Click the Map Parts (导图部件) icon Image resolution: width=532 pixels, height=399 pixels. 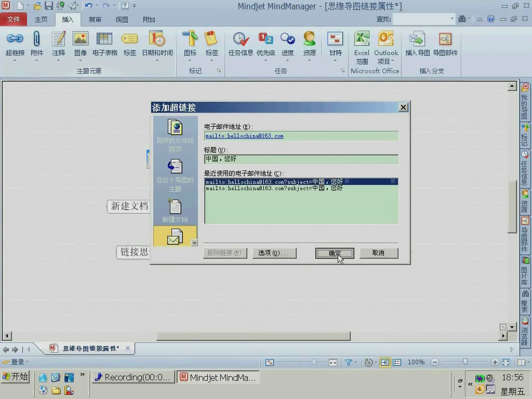click(445, 38)
